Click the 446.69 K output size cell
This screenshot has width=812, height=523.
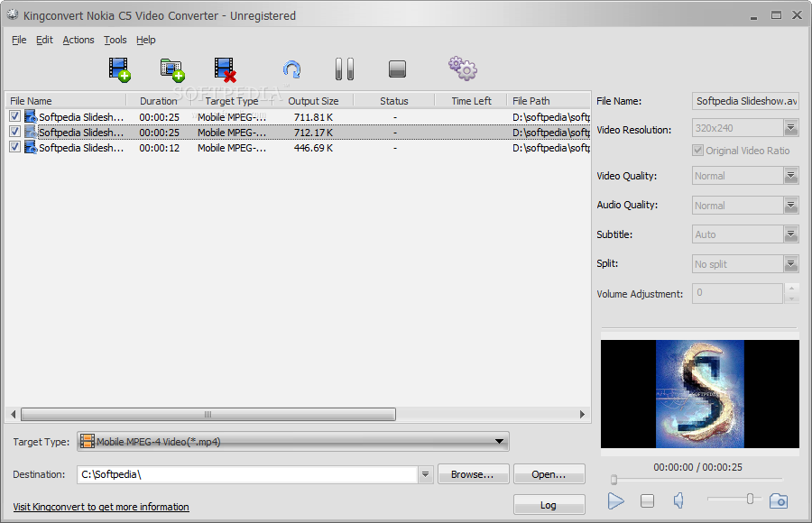click(x=313, y=148)
